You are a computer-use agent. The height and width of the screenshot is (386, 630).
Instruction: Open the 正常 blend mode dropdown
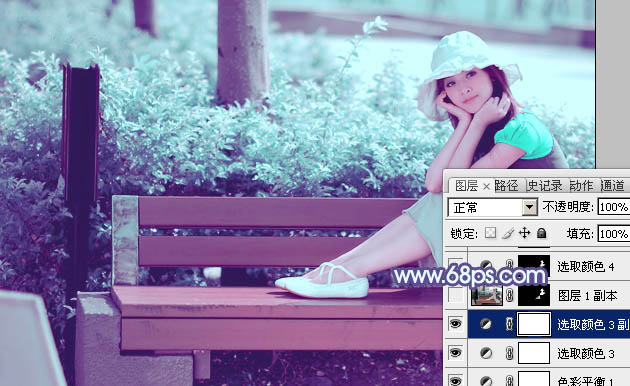493,207
